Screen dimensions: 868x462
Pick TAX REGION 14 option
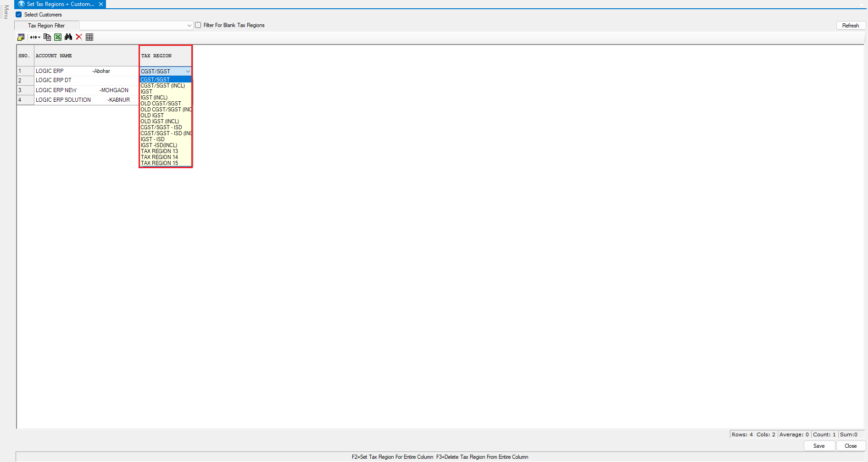pos(159,157)
